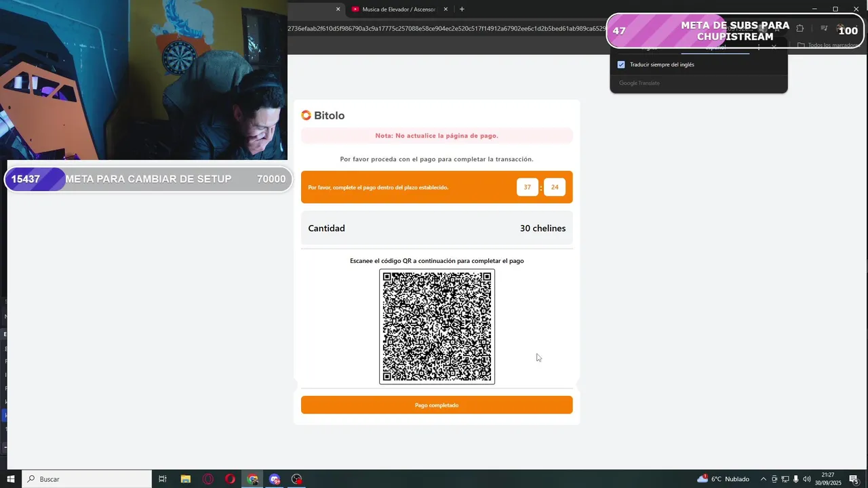Image resolution: width=868 pixels, height=488 pixels.
Task: Open File Explorer from the taskbar
Action: point(185,479)
